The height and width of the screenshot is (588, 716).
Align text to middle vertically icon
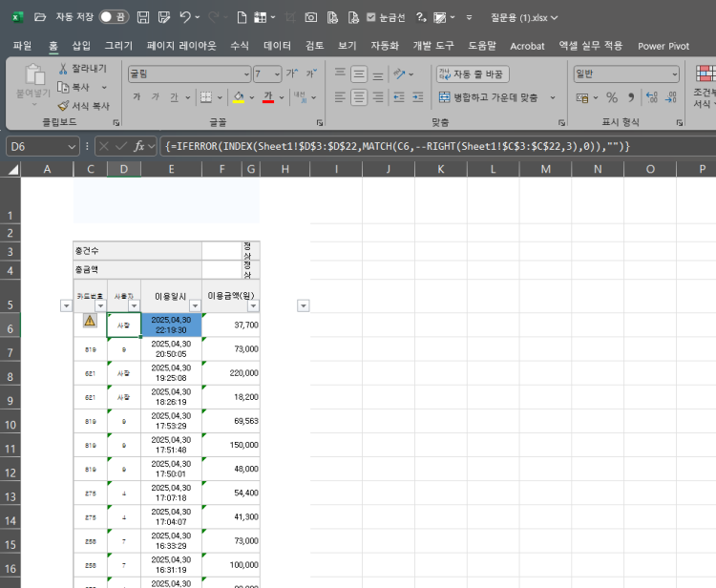359,73
